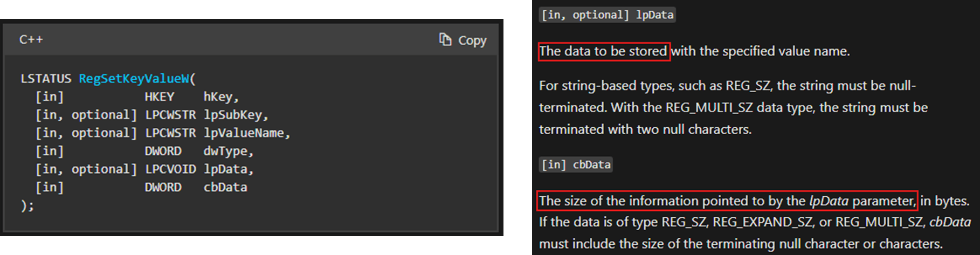Image resolution: width=980 pixels, height=255 pixels.
Task: Click the C++ language label
Action: 31,39
